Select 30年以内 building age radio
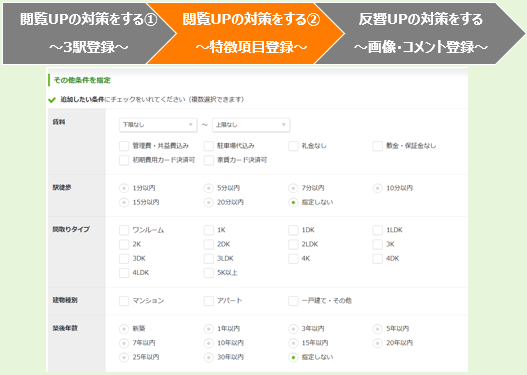Viewport: 527px width, 375px height. pyautogui.click(x=209, y=357)
